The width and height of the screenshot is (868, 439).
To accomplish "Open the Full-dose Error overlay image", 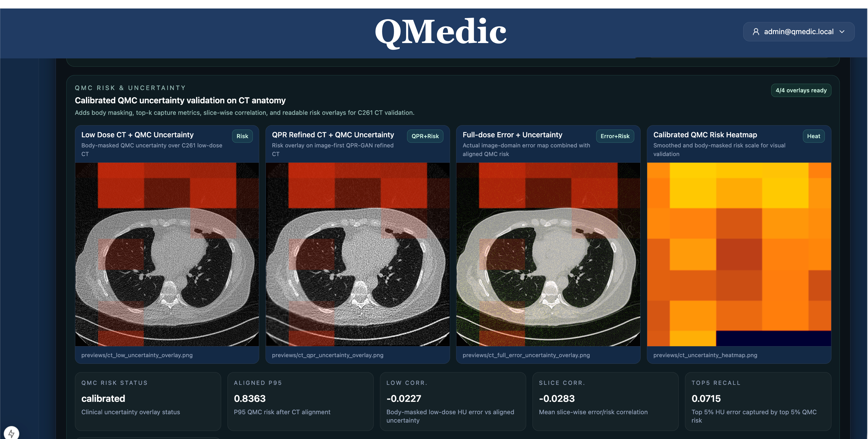I will coord(548,254).
